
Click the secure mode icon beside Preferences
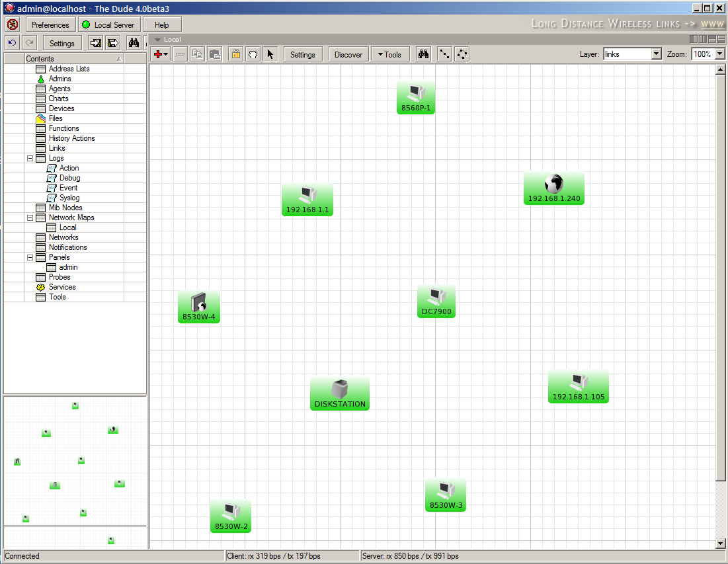pyautogui.click(x=13, y=24)
